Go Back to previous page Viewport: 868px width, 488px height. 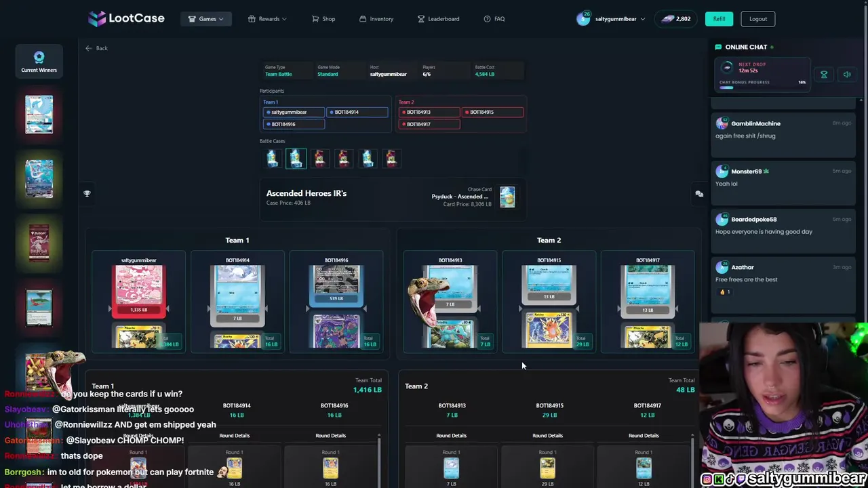(x=96, y=48)
